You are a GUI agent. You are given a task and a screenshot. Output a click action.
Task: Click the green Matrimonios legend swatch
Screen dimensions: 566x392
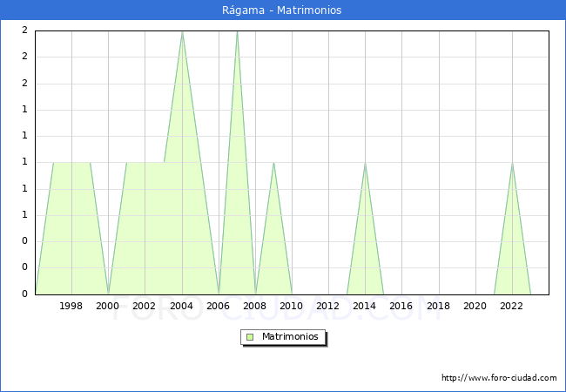[x=250, y=337]
